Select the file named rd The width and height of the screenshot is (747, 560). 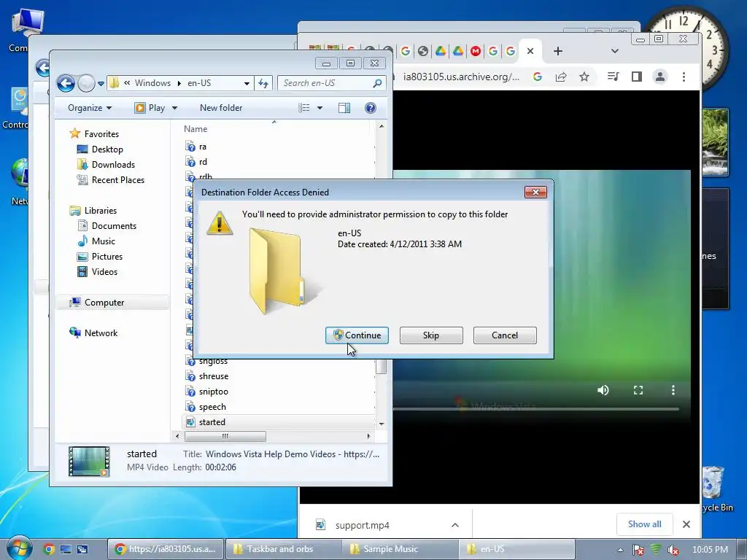click(x=203, y=162)
